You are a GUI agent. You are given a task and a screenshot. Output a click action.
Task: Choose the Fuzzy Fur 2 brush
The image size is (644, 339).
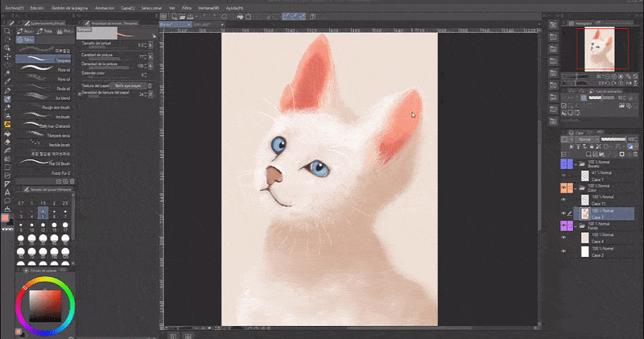pos(43,172)
